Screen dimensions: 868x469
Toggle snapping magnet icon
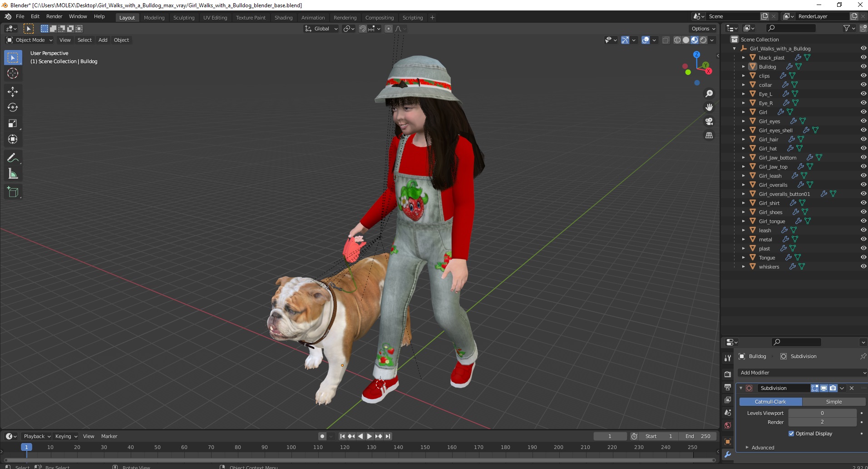pyautogui.click(x=362, y=29)
